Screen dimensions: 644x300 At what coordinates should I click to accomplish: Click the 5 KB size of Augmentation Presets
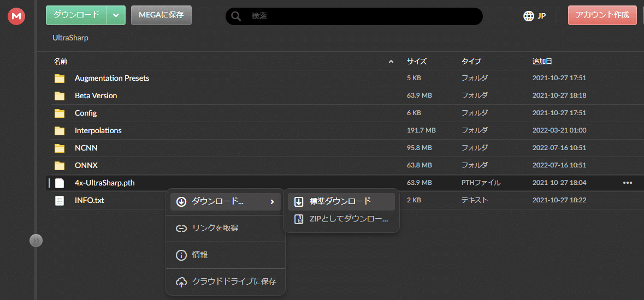(x=413, y=79)
